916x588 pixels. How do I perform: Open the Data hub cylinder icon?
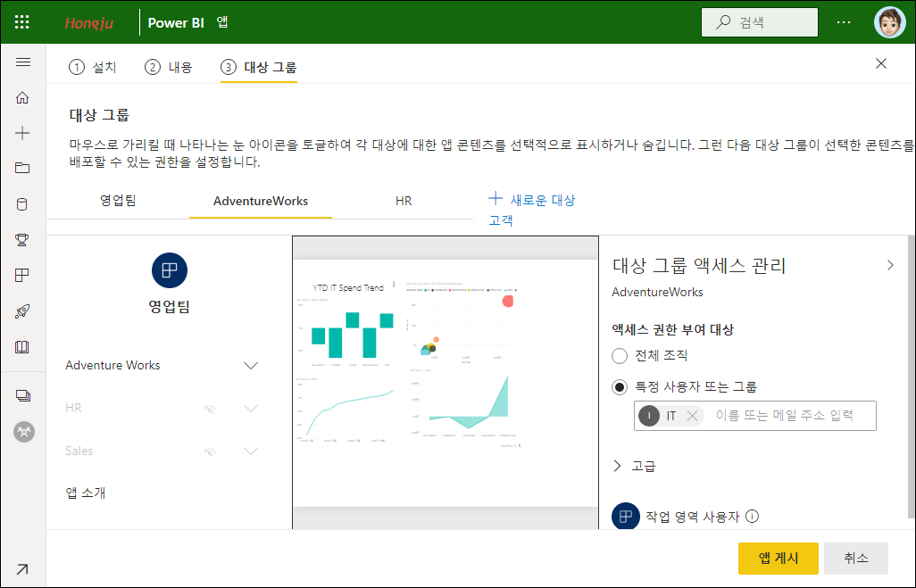coord(22,204)
